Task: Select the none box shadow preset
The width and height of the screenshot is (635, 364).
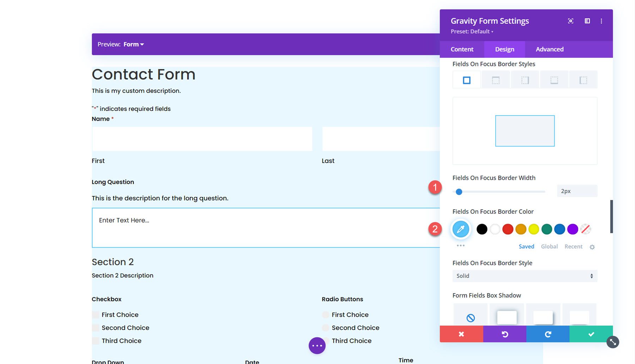Action: point(470,317)
